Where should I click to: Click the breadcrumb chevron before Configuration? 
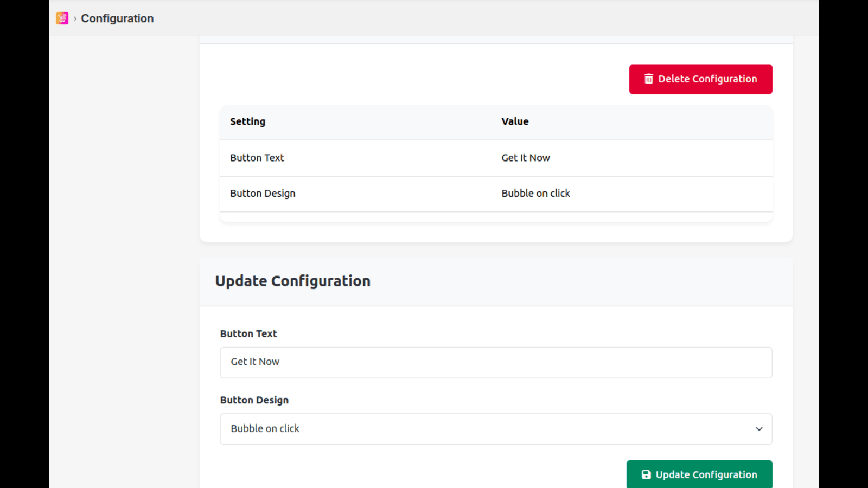(75, 18)
